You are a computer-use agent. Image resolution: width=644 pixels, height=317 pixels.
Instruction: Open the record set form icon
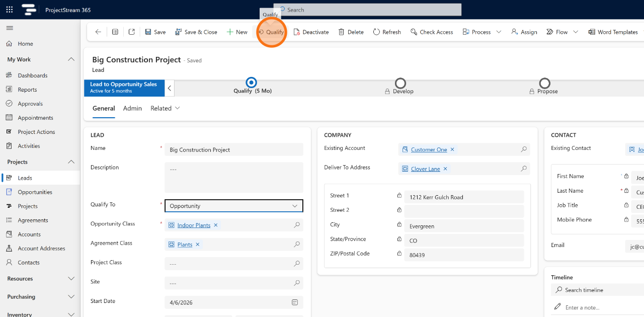(x=115, y=32)
